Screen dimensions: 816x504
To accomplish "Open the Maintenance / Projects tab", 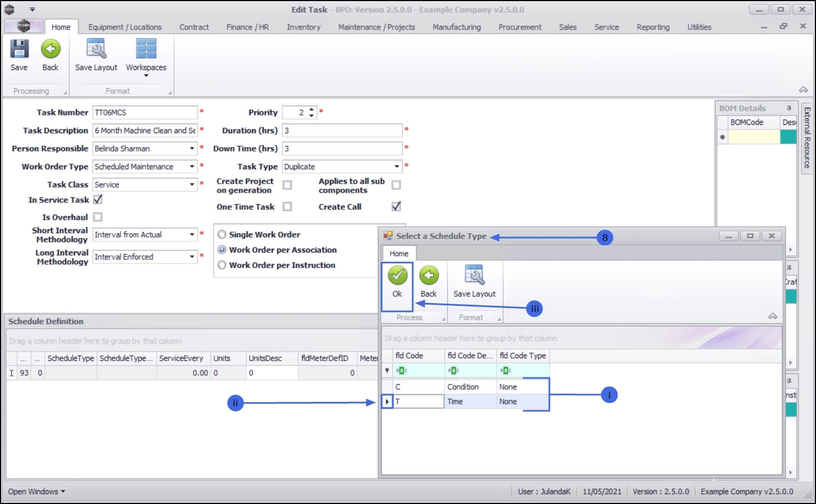I will [377, 27].
